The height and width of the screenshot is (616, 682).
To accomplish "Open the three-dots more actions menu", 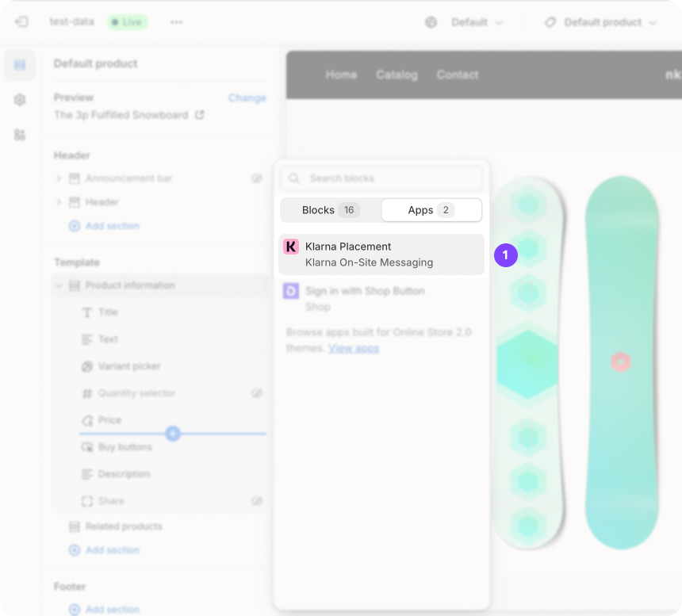I will (176, 22).
